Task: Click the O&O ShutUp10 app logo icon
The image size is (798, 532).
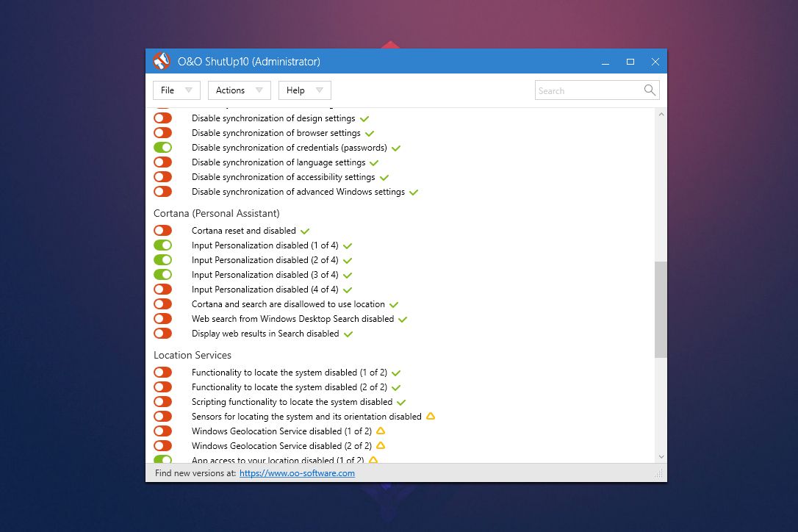Action: [x=162, y=61]
